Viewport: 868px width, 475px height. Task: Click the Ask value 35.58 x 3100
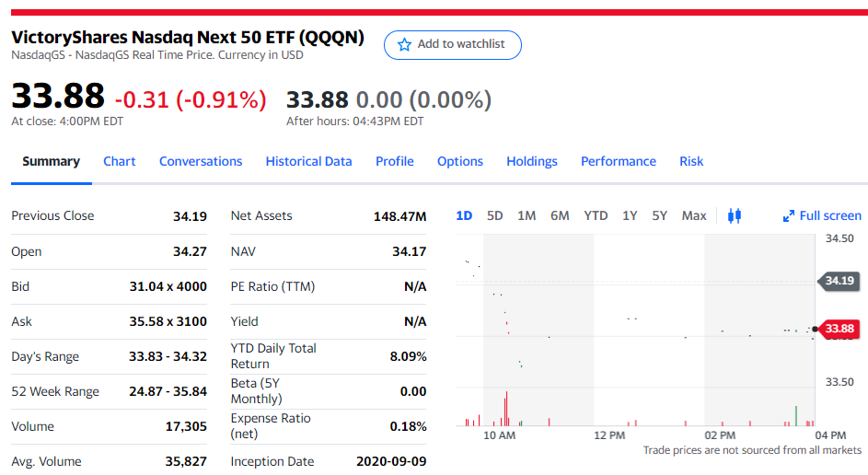168,321
